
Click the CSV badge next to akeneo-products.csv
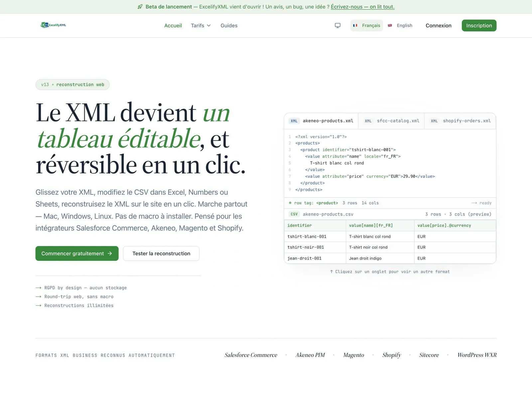tap(294, 214)
